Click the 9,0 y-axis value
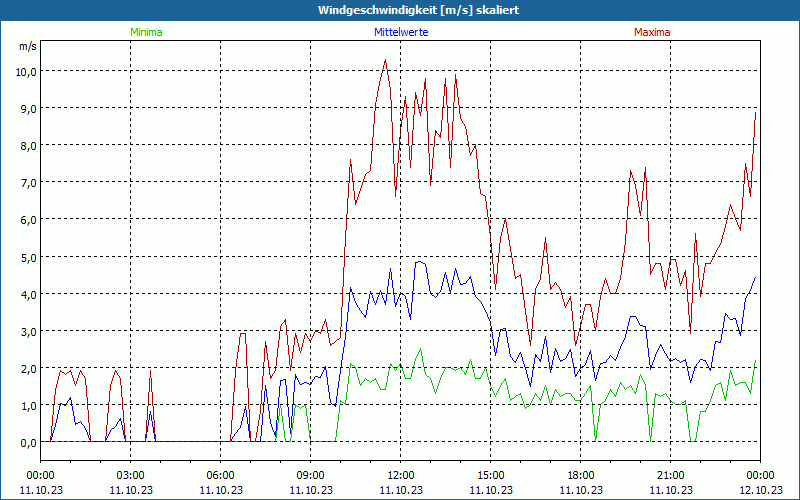The width and height of the screenshot is (800, 500). point(28,109)
